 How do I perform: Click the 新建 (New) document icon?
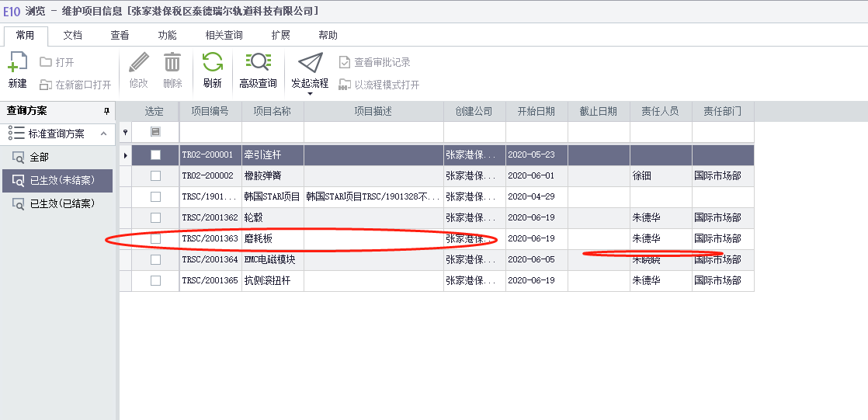click(x=17, y=63)
